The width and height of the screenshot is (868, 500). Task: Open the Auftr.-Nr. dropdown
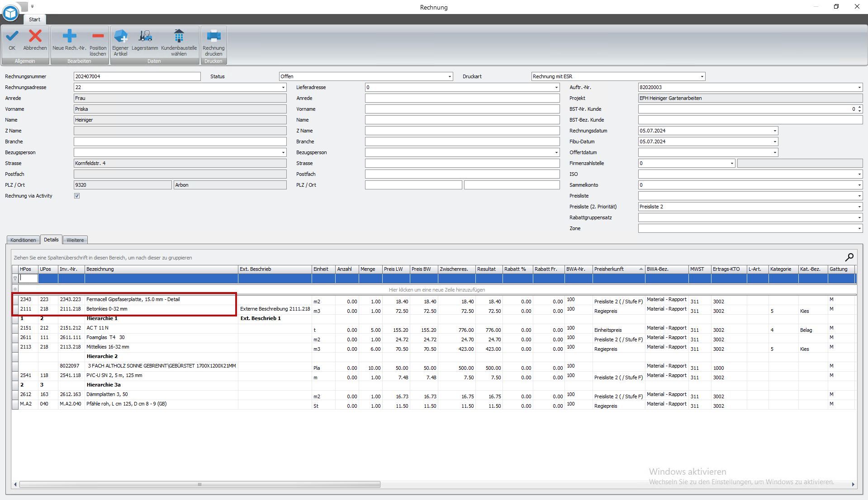[x=859, y=87]
